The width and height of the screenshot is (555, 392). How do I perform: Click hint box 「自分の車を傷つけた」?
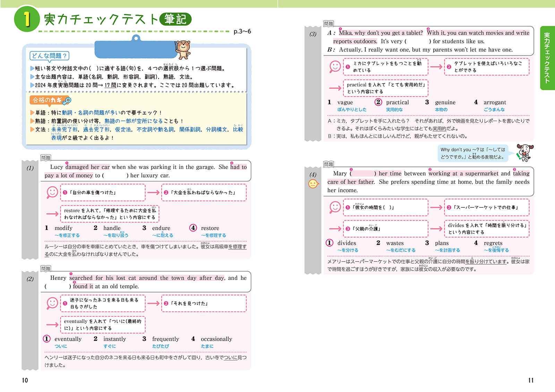click(x=103, y=193)
